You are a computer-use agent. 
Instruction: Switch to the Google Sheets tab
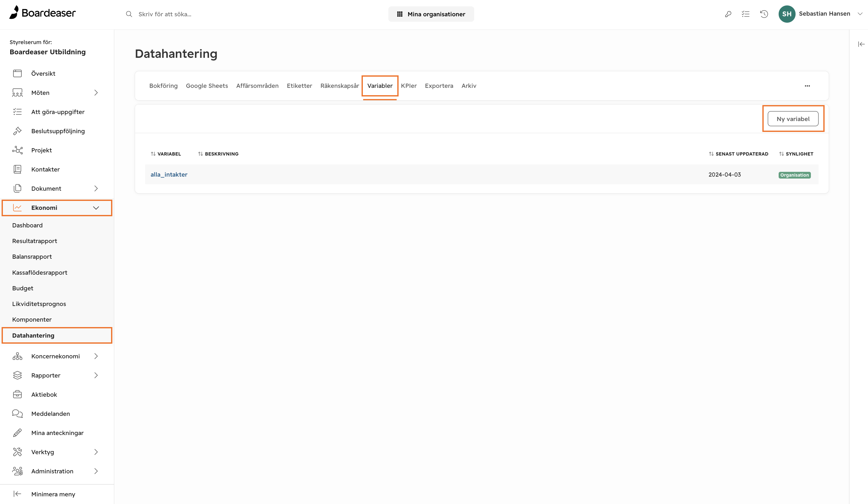[207, 86]
